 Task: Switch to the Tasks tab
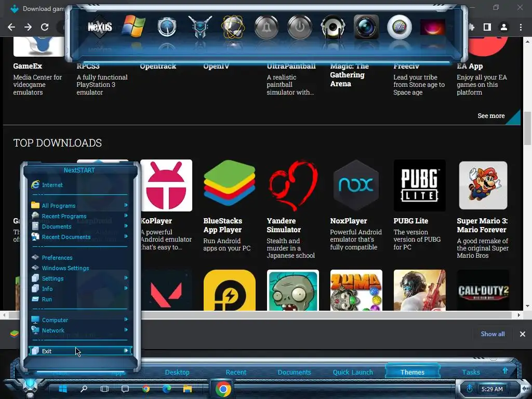(471, 372)
